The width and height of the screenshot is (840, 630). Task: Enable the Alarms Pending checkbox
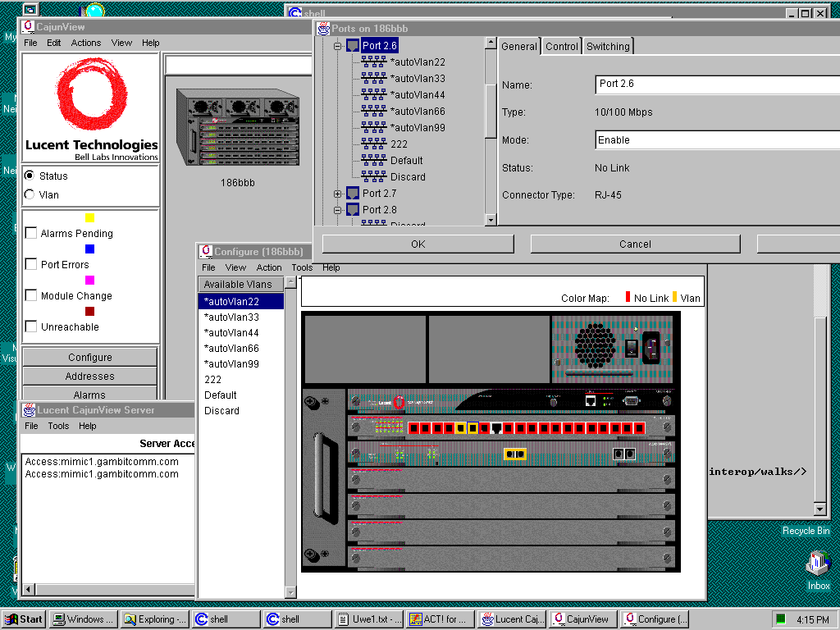click(31, 234)
